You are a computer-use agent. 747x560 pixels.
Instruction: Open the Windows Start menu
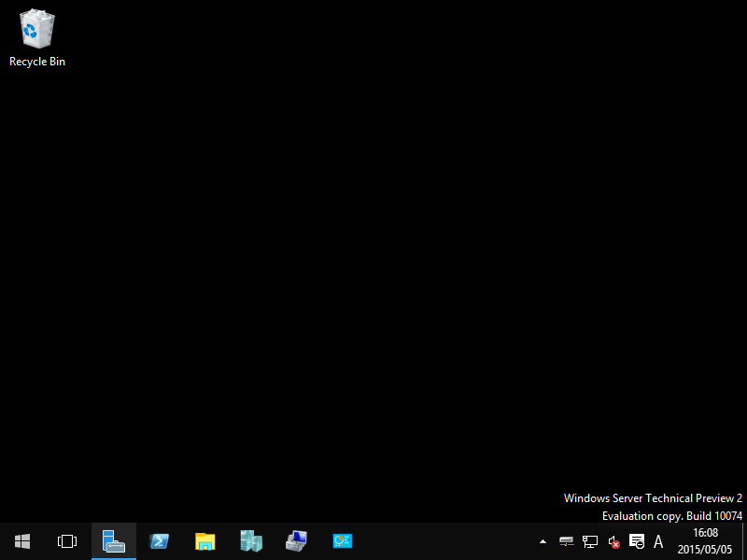pos(22,541)
